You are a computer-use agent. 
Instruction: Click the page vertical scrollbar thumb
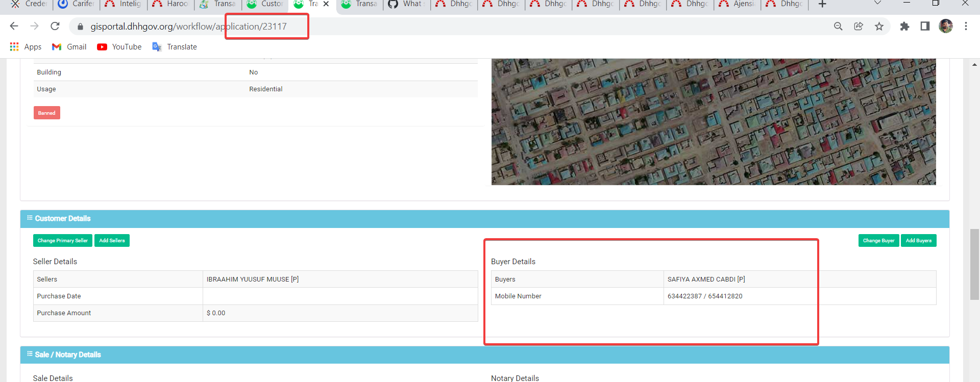(974, 265)
